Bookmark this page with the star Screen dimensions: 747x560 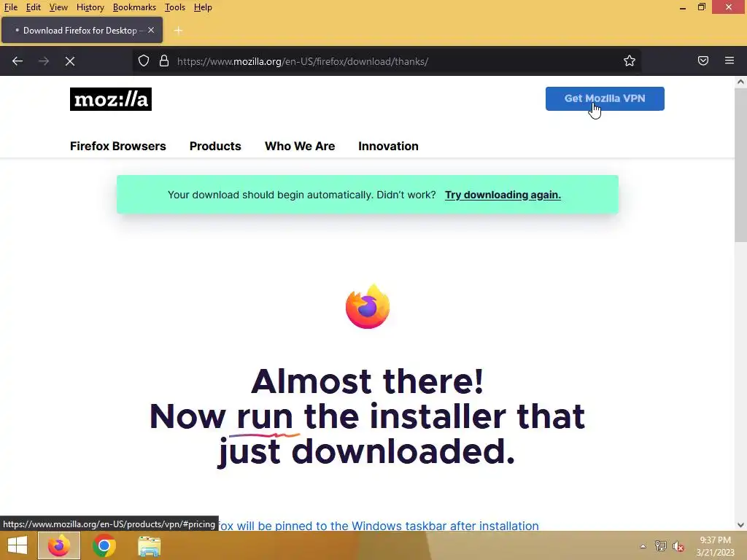630,61
